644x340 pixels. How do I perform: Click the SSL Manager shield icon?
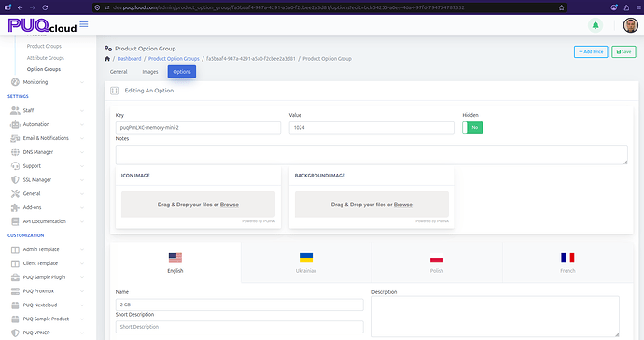[15, 179]
